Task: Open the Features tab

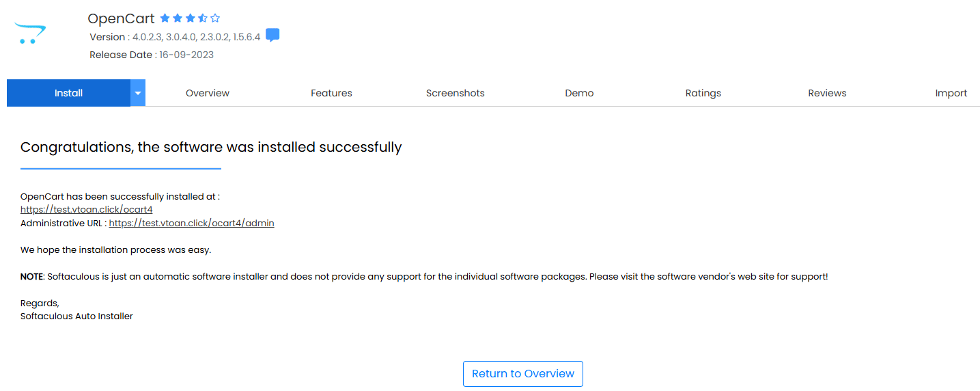Action: (331, 93)
